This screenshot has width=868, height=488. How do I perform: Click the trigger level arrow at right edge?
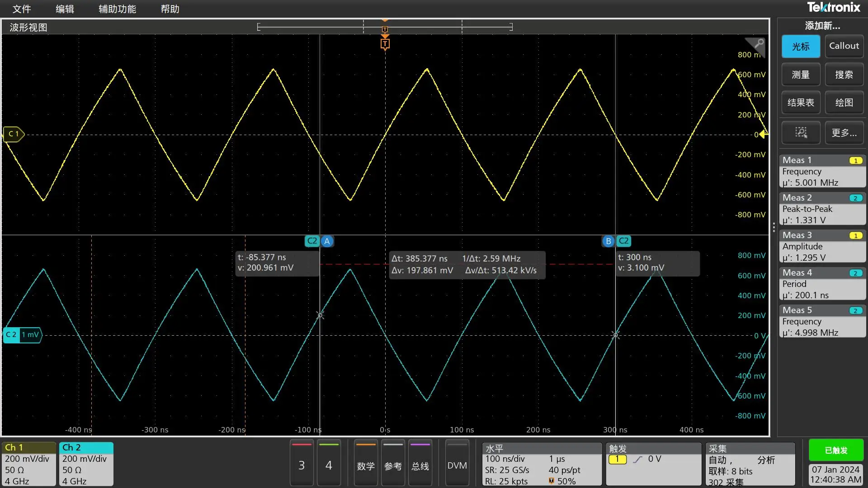(763, 134)
